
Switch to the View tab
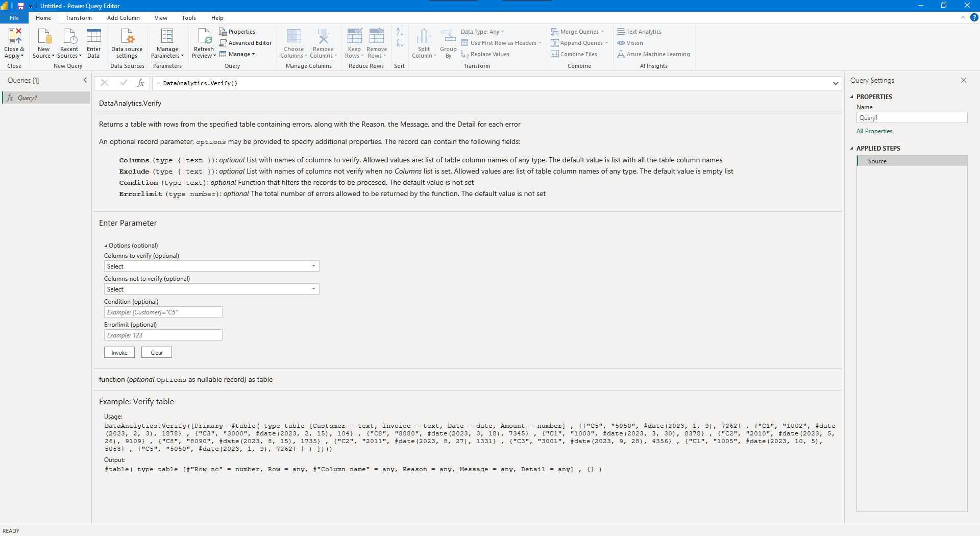click(x=161, y=18)
